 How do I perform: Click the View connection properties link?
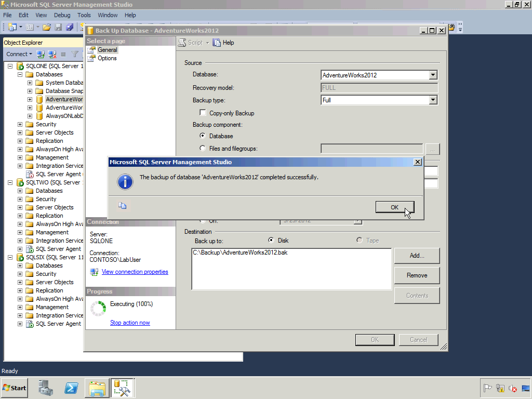(x=135, y=272)
